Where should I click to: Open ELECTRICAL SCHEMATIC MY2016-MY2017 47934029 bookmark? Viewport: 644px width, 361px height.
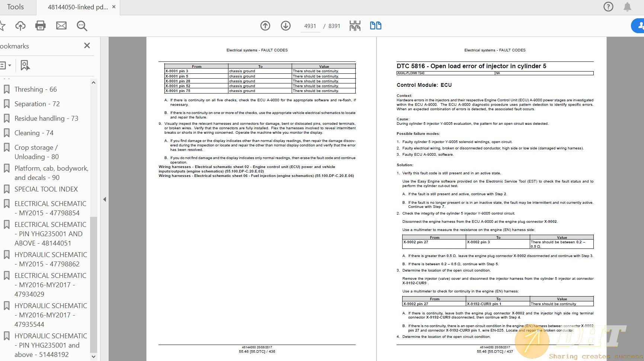pyautogui.click(x=50, y=285)
